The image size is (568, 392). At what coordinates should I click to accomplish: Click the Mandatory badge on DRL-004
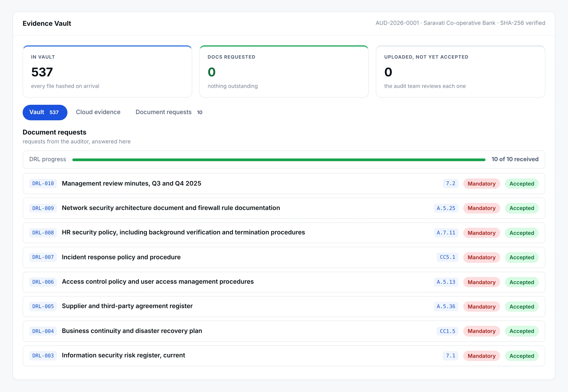coord(481,331)
